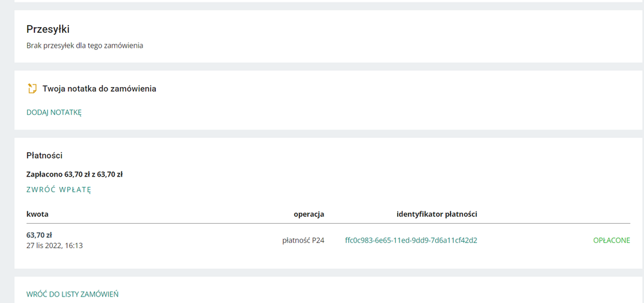
Task: Click the note icon beside Twoja notatka
Action: [x=32, y=88]
